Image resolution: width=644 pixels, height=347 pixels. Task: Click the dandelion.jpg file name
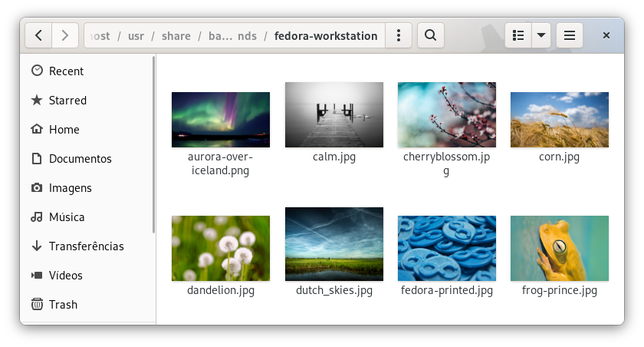click(x=221, y=290)
